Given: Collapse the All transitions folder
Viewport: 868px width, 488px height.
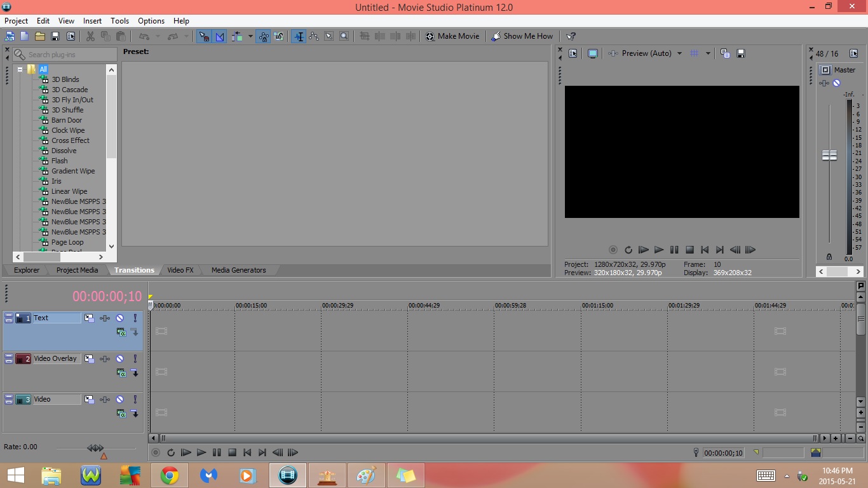Looking at the screenshot, I should click(x=20, y=69).
